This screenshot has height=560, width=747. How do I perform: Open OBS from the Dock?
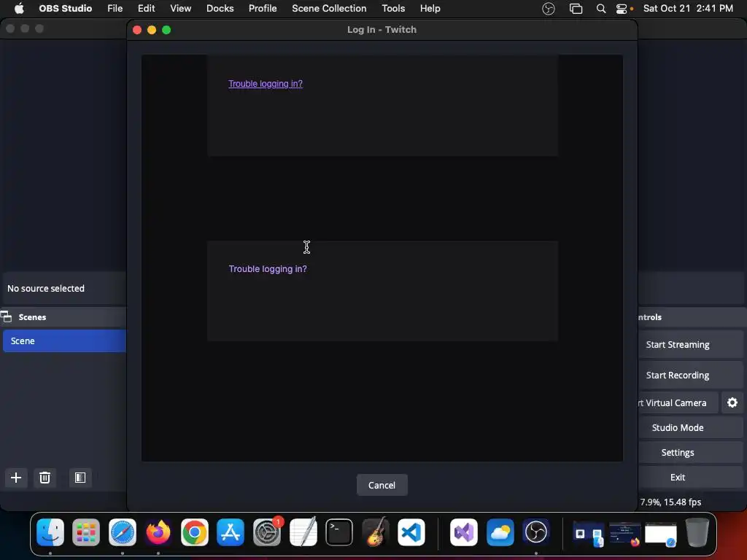(536, 532)
